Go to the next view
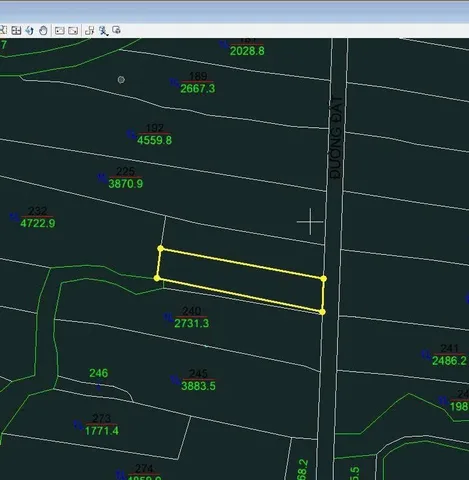Viewport: 469px width, 480px height. 73,31
